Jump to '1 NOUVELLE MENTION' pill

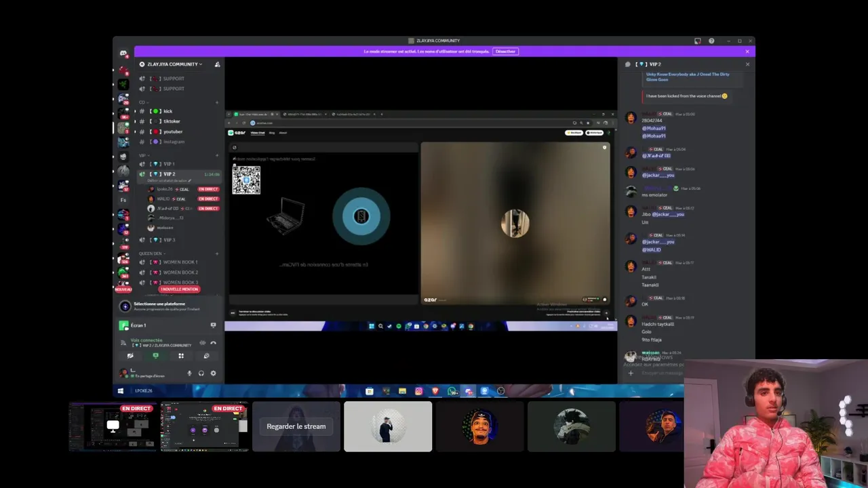[180, 289]
